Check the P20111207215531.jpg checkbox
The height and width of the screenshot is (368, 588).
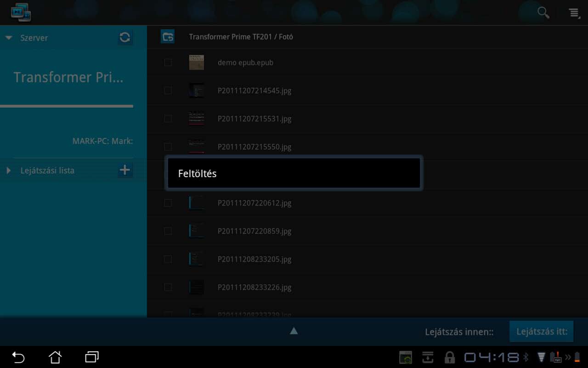click(x=168, y=119)
